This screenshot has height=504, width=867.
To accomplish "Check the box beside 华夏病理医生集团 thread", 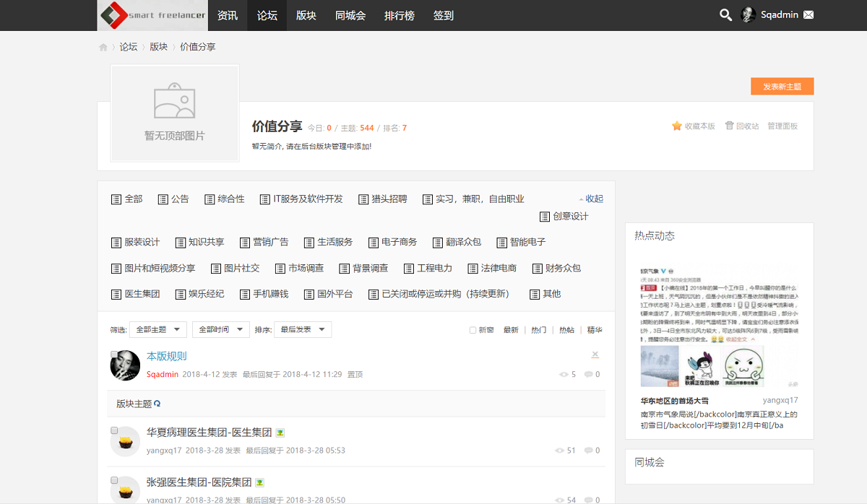I will tap(114, 430).
